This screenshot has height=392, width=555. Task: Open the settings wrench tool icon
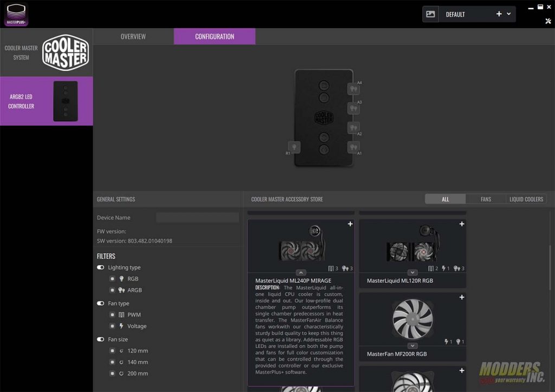[548, 21]
